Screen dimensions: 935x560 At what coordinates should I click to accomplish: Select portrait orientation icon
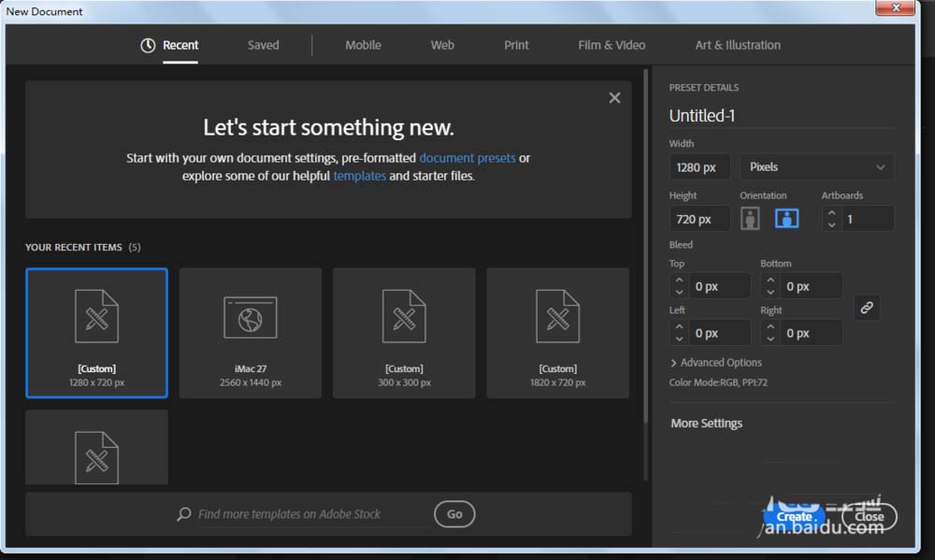750,219
